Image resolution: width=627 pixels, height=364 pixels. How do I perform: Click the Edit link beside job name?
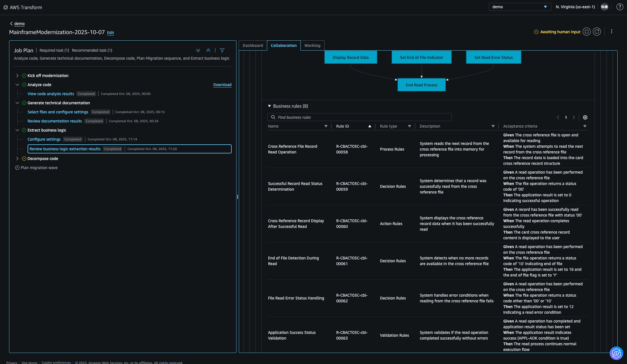110,33
